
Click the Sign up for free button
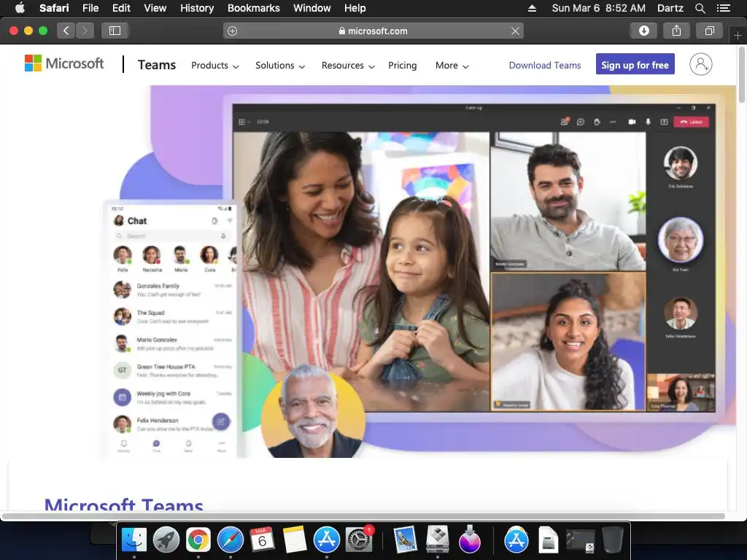(635, 64)
